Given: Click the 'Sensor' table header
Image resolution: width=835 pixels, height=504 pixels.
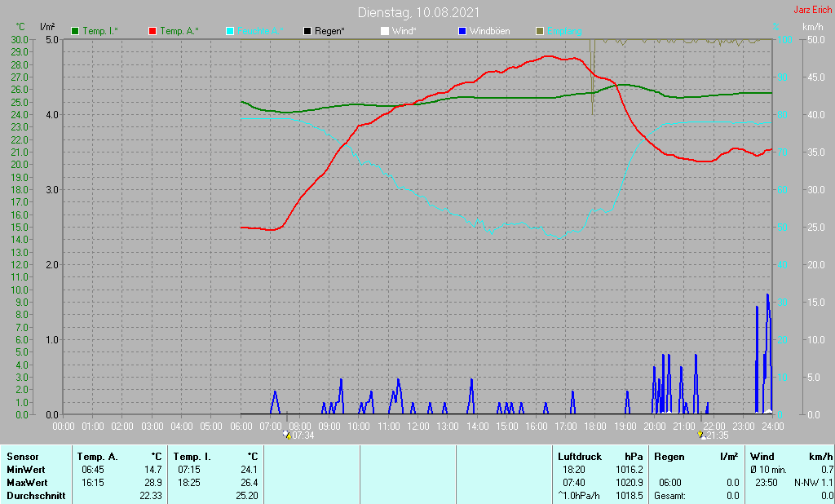Looking at the screenshot, I should (x=22, y=457).
